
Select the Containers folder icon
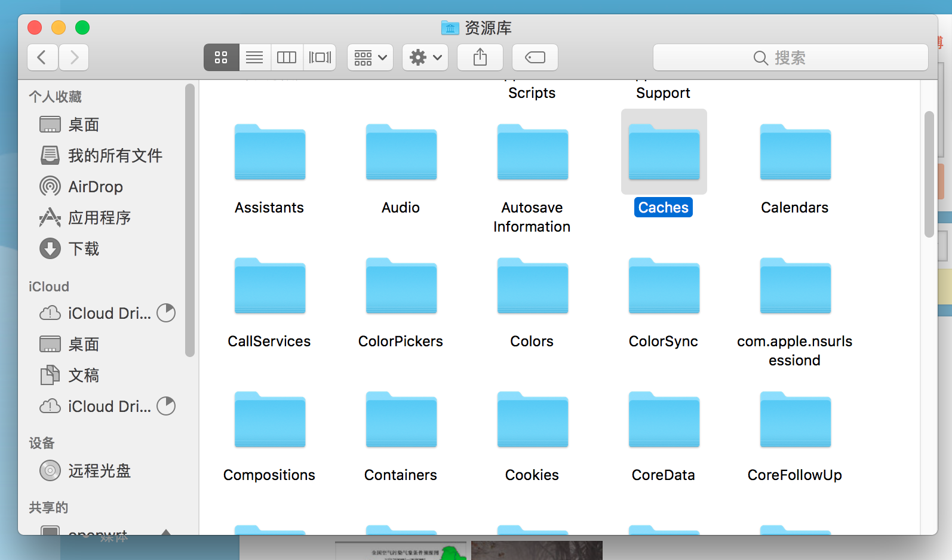click(x=401, y=419)
